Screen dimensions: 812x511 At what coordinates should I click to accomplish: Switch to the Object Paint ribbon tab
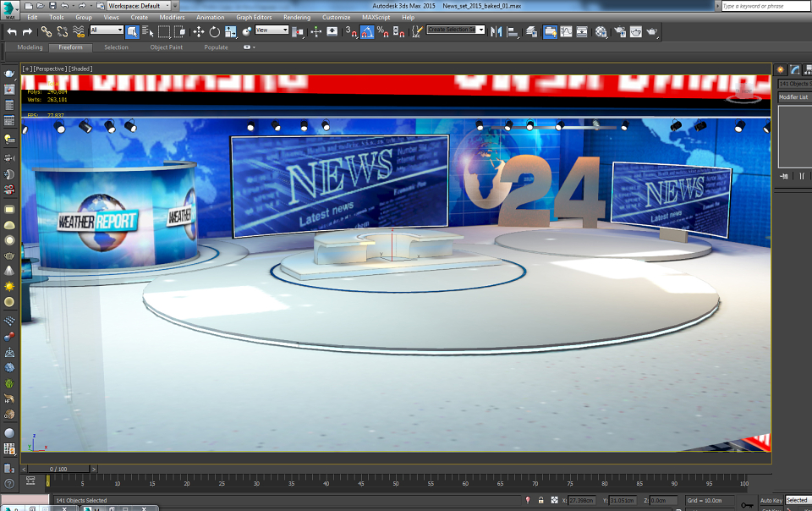point(167,47)
